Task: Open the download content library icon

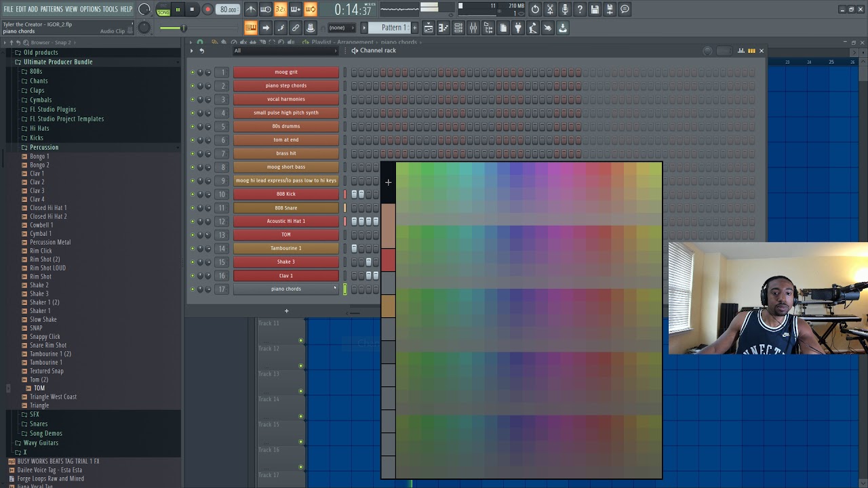Action: 563,28
